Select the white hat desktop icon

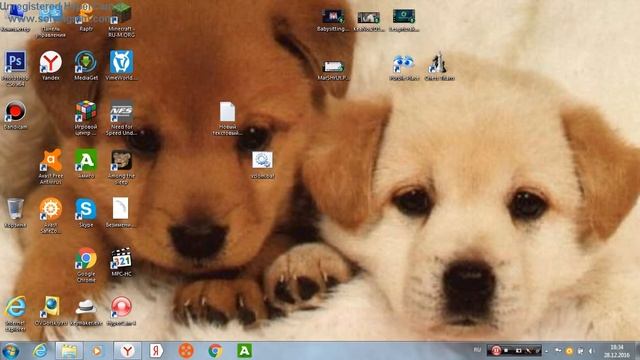click(86, 313)
